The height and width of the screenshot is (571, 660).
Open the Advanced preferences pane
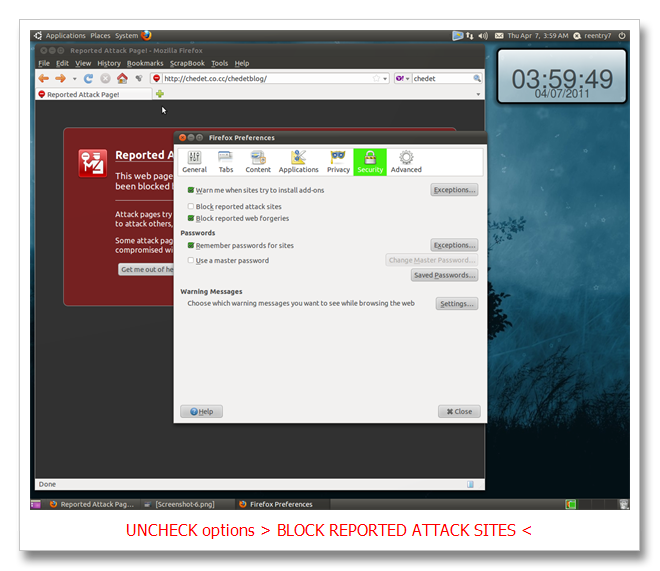click(406, 162)
